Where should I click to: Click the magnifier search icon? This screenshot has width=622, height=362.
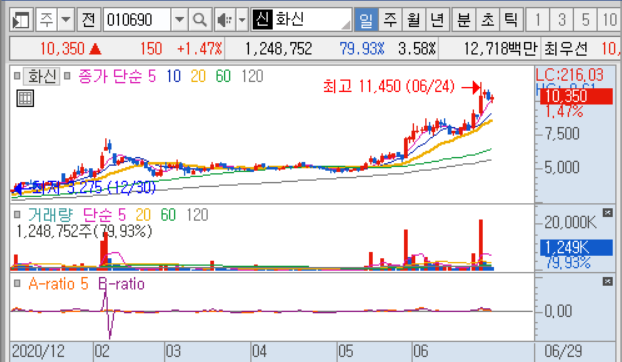coord(200,19)
